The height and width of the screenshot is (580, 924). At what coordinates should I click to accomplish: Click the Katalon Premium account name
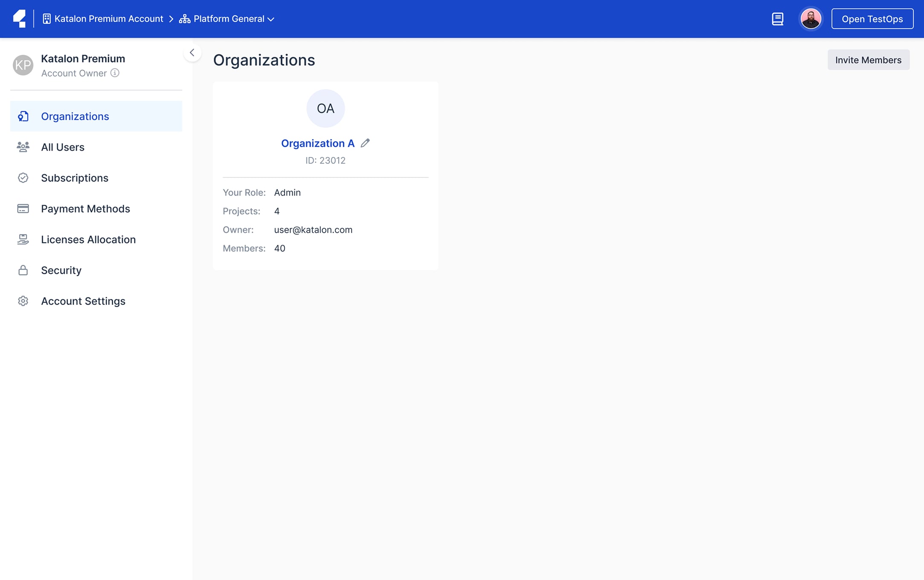pyautogui.click(x=83, y=58)
